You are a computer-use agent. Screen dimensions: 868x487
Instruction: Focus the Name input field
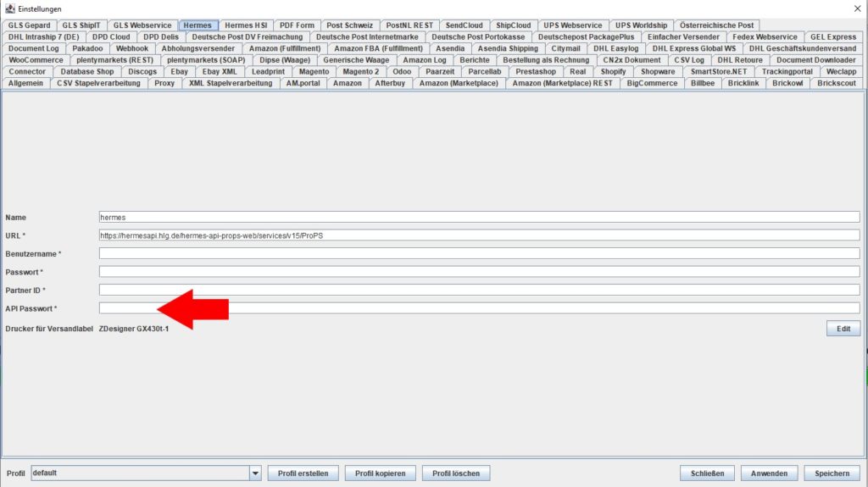(480, 218)
